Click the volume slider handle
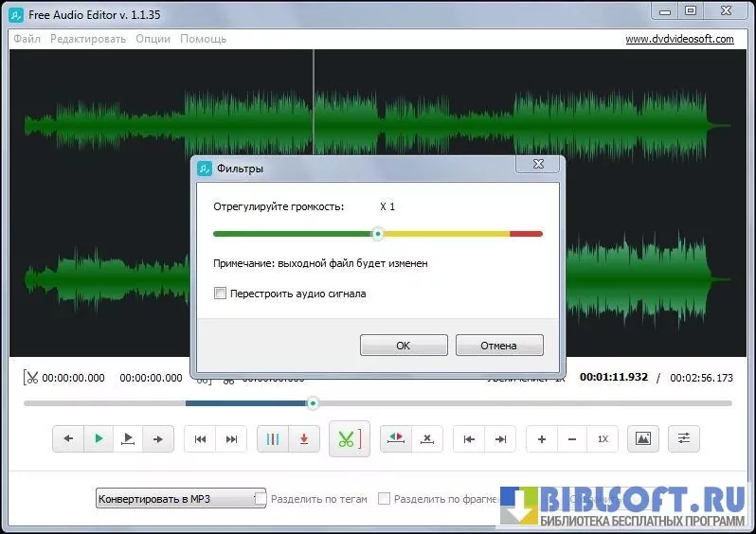 pos(377,233)
